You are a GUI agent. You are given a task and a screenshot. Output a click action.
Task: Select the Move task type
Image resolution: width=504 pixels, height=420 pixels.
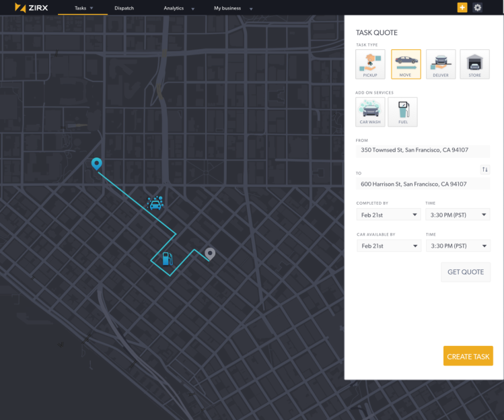(x=406, y=64)
